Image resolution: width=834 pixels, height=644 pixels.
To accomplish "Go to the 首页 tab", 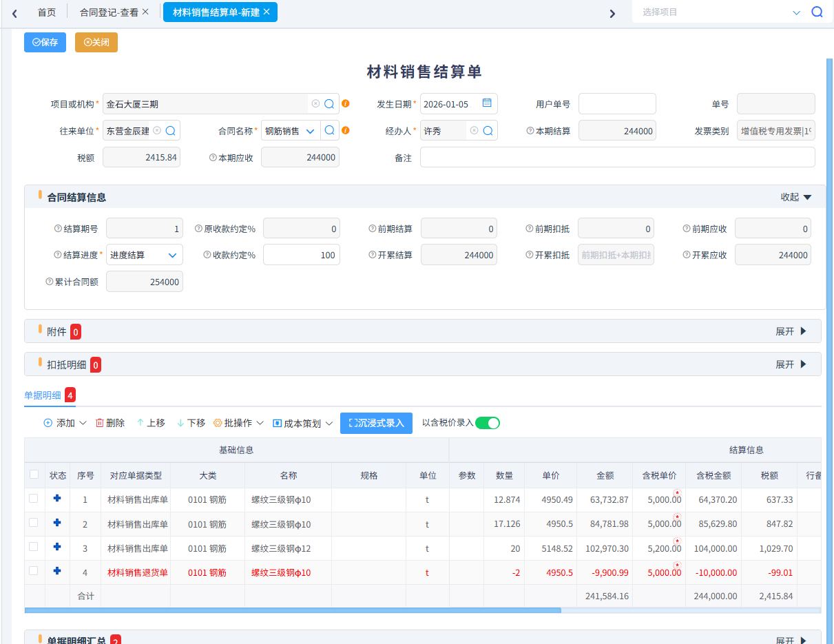I will pyautogui.click(x=47, y=12).
